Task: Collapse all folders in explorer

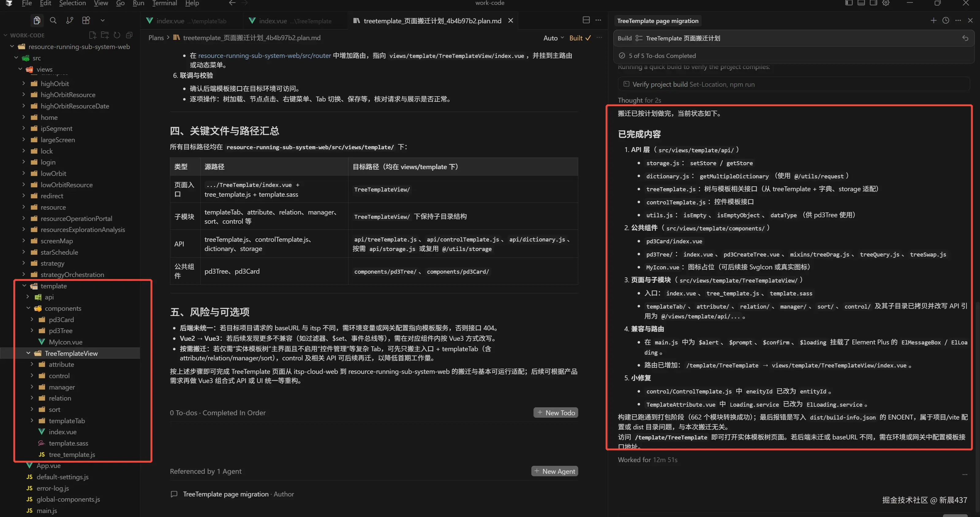Action: click(129, 35)
